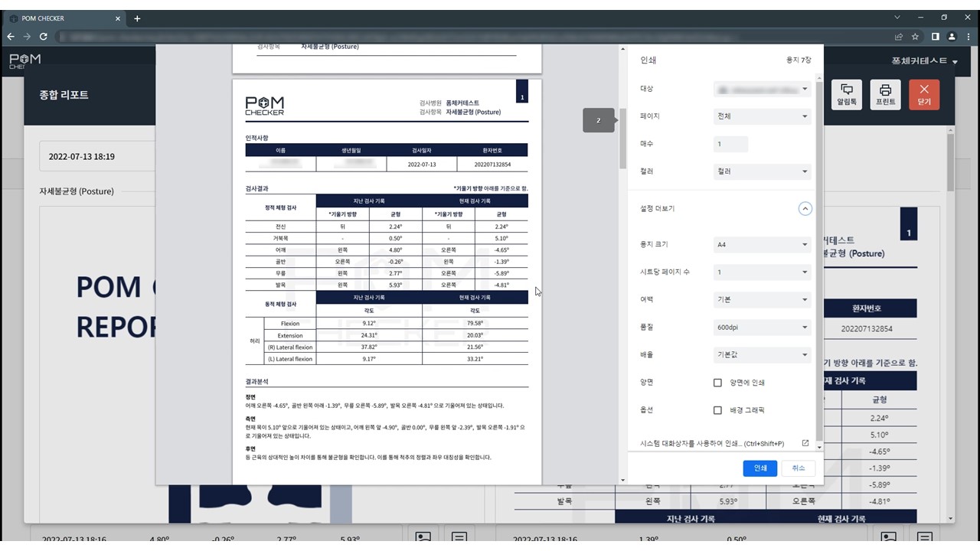Open the 페이지 dropdown showing 전체
Screen dimensions: 980x551
point(762,116)
